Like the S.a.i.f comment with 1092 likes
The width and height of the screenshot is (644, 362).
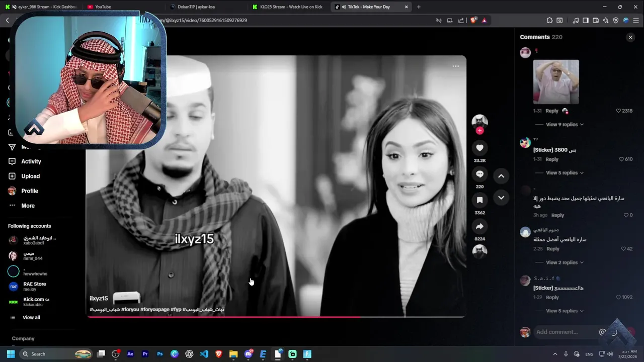pos(618,297)
